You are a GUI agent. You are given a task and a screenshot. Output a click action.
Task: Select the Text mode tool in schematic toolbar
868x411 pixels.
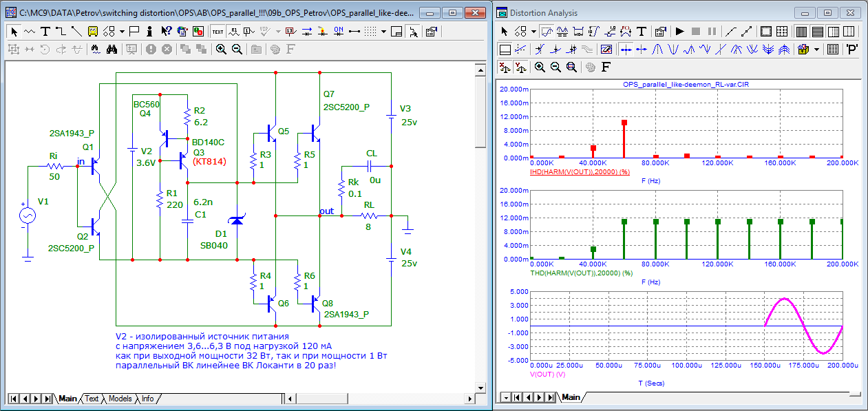45,31
